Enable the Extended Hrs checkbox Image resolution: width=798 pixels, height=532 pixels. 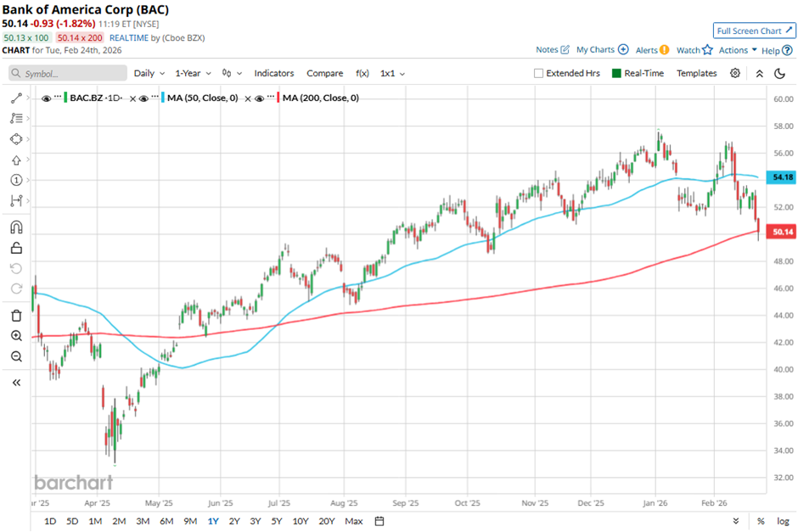click(538, 73)
